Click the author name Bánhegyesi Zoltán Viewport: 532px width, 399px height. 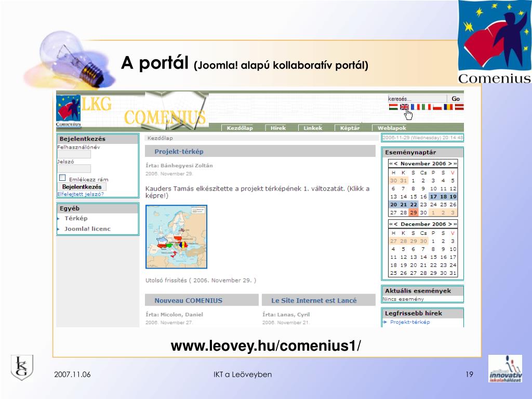coord(187,166)
